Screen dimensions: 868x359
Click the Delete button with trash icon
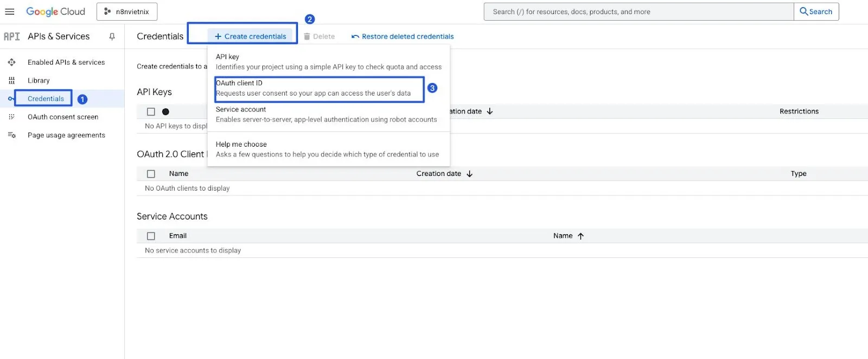[319, 36]
